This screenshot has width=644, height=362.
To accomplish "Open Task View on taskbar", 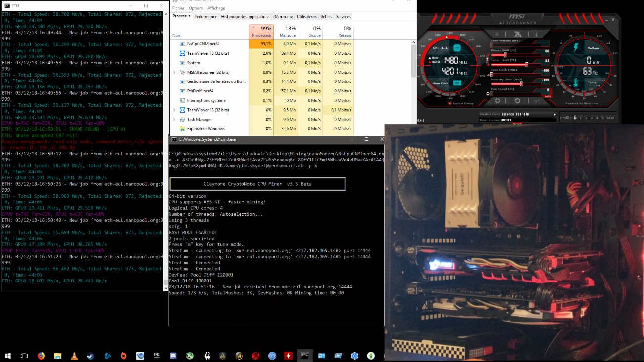I will [24, 355].
